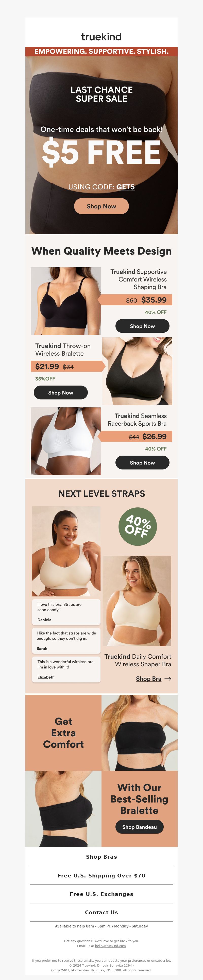The height and width of the screenshot is (980, 203).
Task: Open the Daily Comfort Wireless Shaper Bra photo
Action: click(137, 601)
